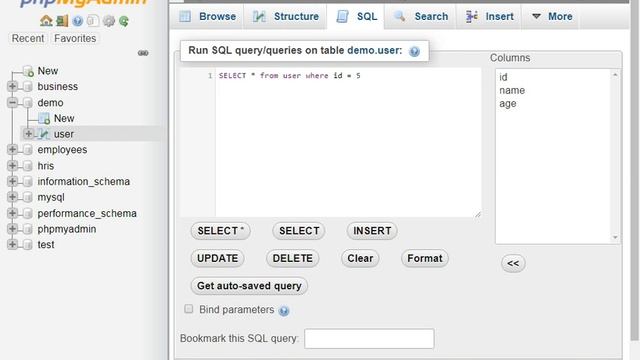
Task: Click the log out door icon
Action: coord(62,20)
